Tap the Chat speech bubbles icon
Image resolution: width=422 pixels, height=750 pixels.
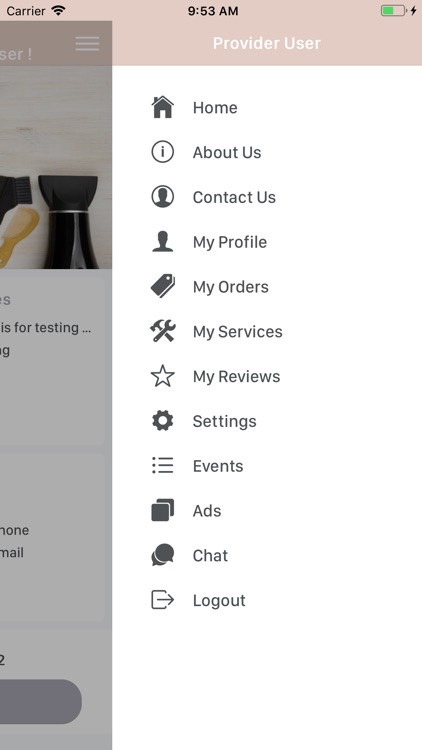coord(163,555)
